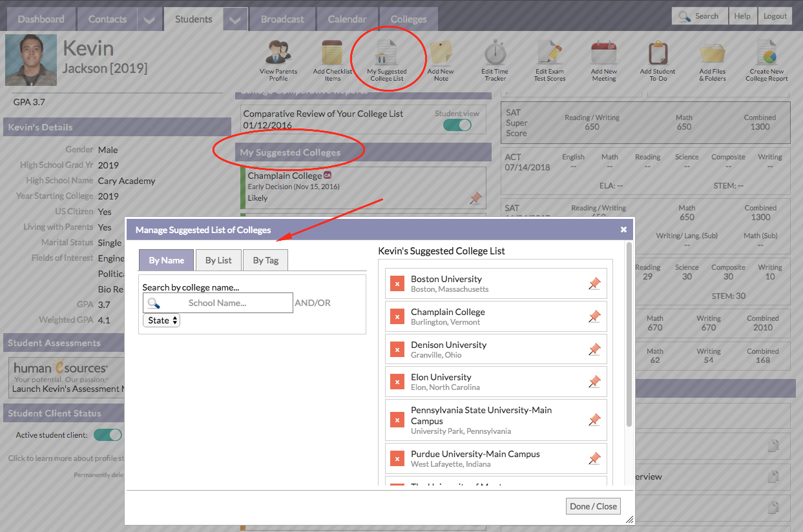Focus the School Name search field
803x532 pixels.
point(218,303)
